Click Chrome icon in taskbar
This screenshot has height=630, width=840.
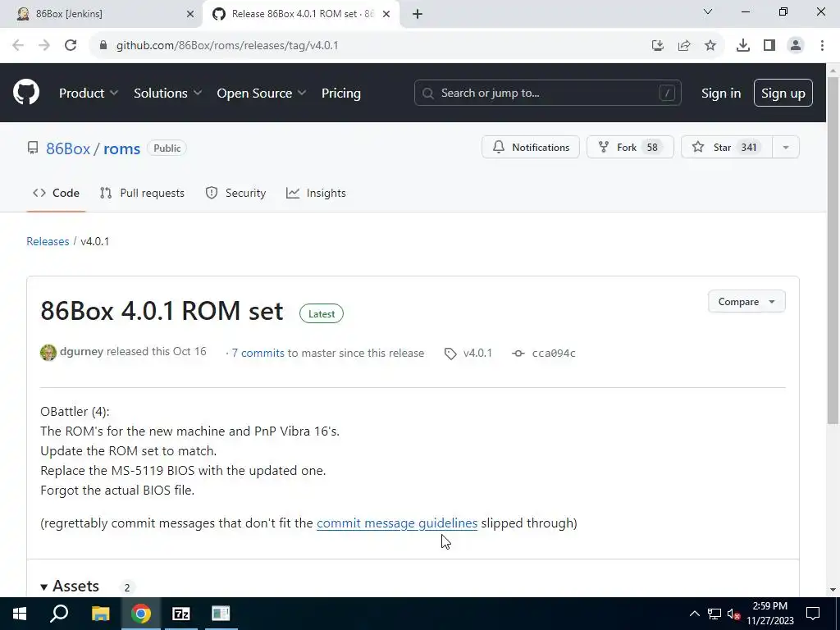(x=141, y=614)
